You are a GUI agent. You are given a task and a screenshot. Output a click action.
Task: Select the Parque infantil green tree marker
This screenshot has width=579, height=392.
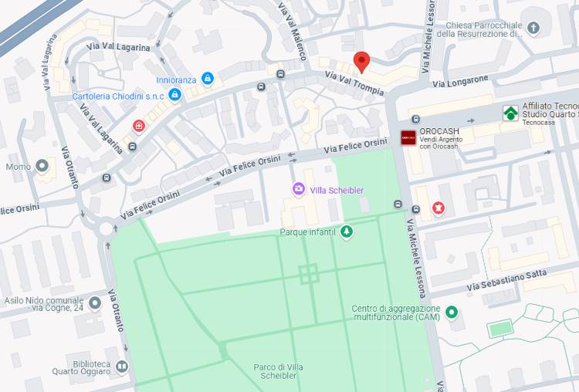coord(347,231)
